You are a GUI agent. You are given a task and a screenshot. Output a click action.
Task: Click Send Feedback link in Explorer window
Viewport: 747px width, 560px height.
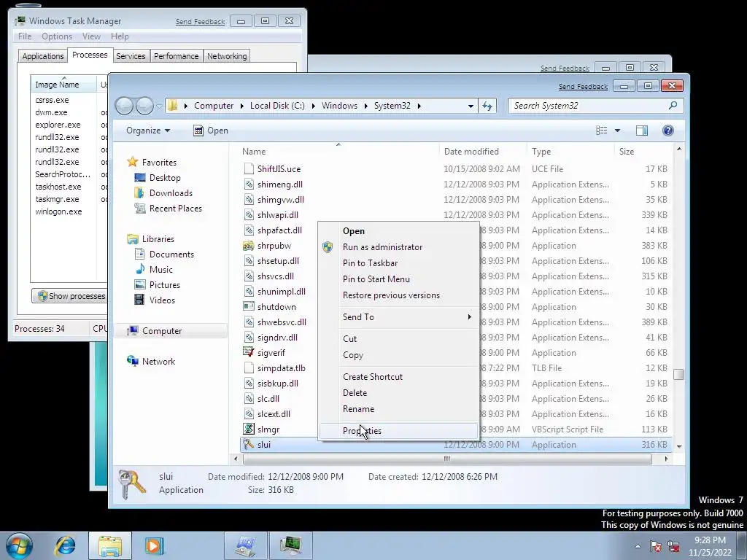pyautogui.click(x=583, y=86)
